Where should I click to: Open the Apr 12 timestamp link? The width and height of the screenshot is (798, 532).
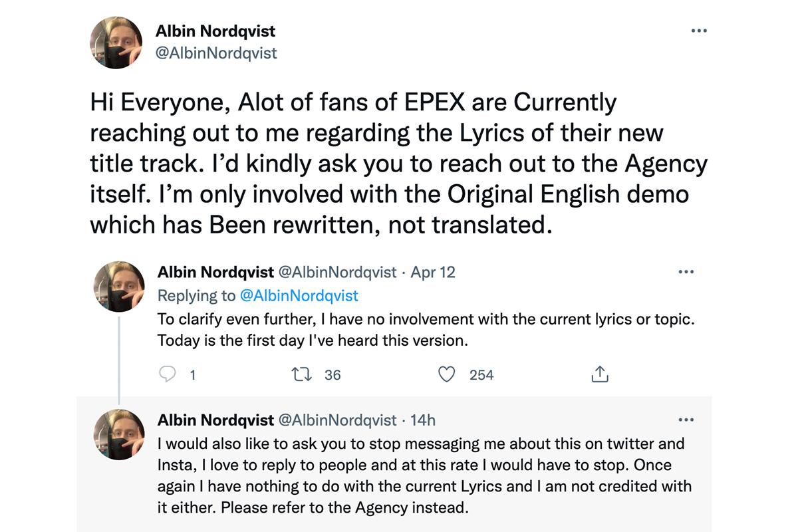(433, 272)
